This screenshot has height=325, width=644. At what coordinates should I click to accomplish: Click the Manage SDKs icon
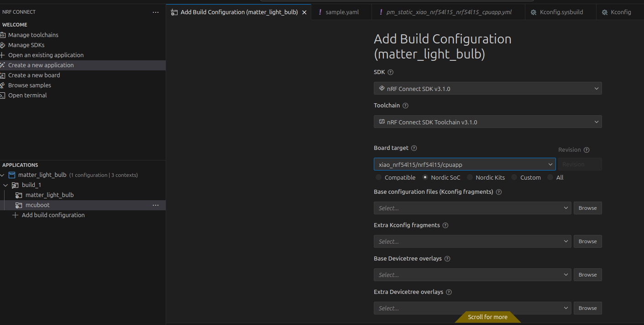[x=2, y=45]
